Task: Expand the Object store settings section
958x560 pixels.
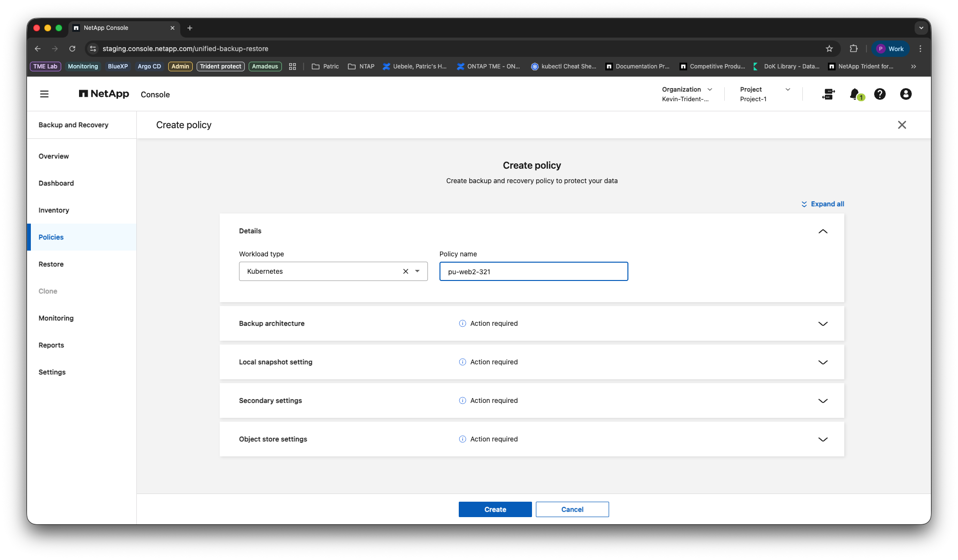Action: click(823, 440)
